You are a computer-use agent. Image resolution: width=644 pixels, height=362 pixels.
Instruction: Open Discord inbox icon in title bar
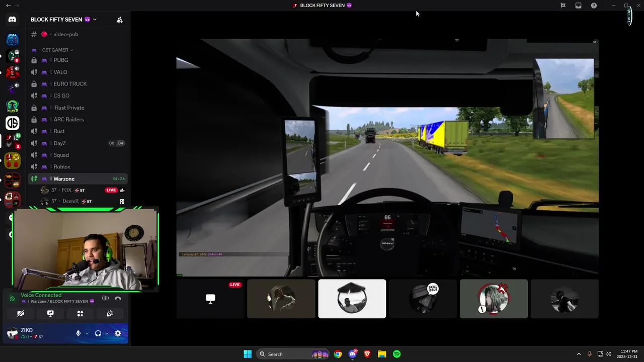(578, 6)
